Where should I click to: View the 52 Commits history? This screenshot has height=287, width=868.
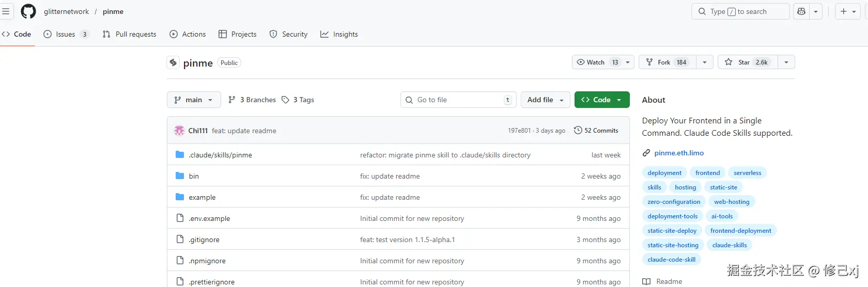pyautogui.click(x=596, y=131)
